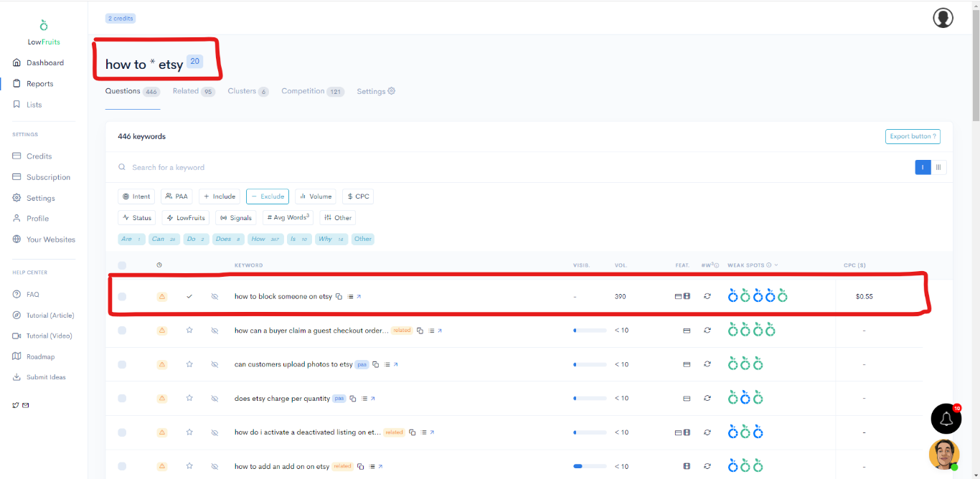Open the PAA filter dropdown
980x479 pixels.
(x=176, y=196)
